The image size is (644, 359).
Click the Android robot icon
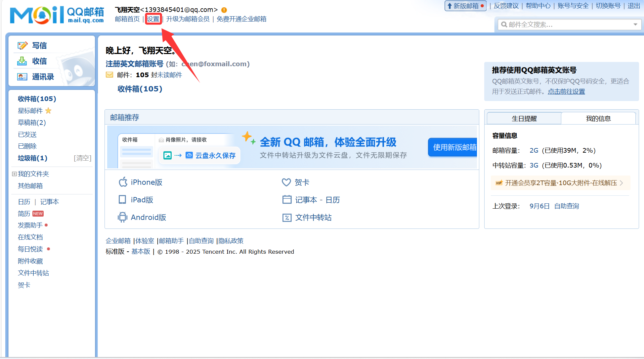click(x=122, y=217)
